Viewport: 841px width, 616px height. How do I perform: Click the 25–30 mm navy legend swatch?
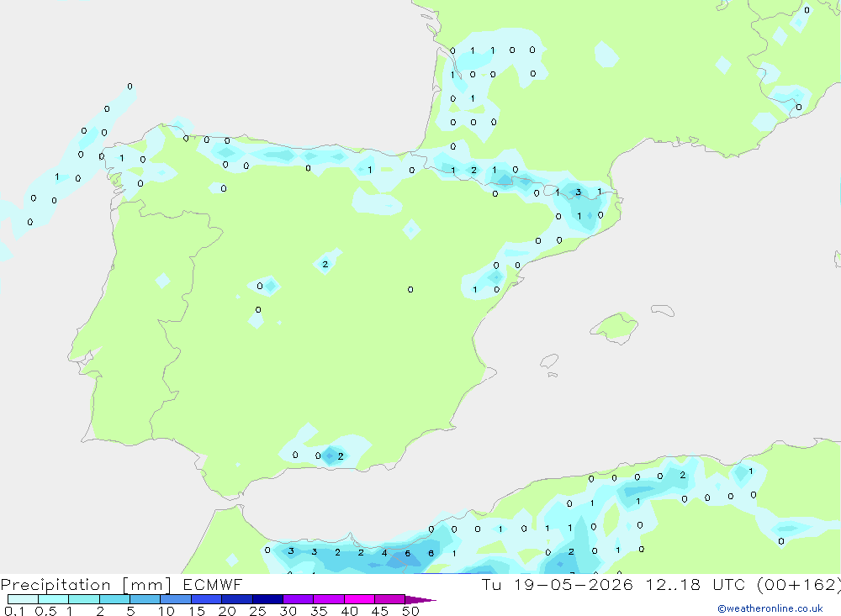(267, 599)
